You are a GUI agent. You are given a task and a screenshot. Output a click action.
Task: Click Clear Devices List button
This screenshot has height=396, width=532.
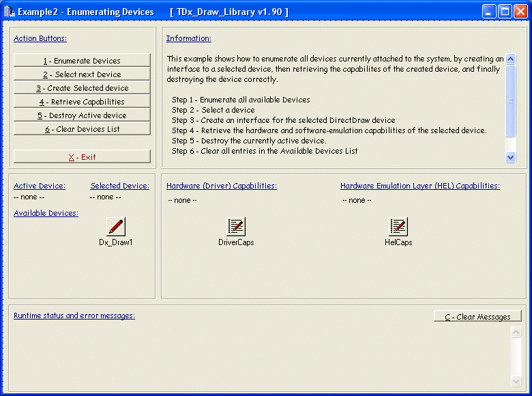pyautogui.click(x=82, y=129)
